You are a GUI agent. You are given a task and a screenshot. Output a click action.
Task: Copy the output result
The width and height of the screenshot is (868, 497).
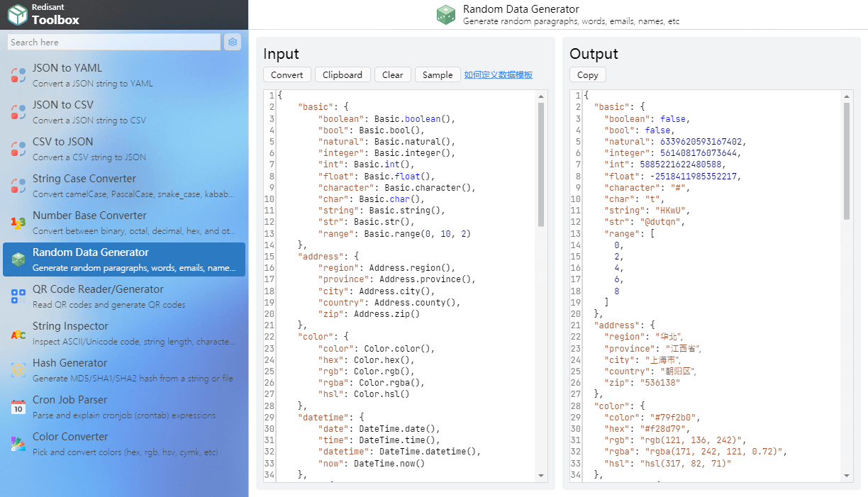coord(588,74)
